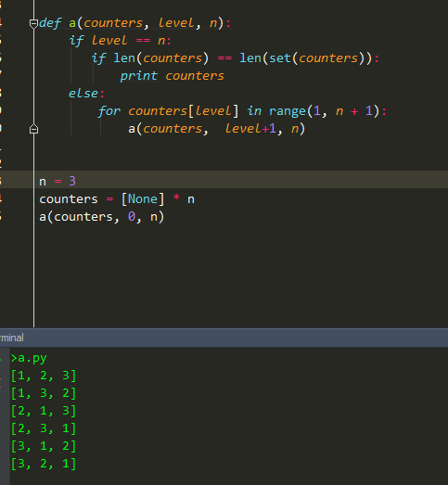
Task: Click terminal output '[2, 3, 1]'
Action: 44,428
